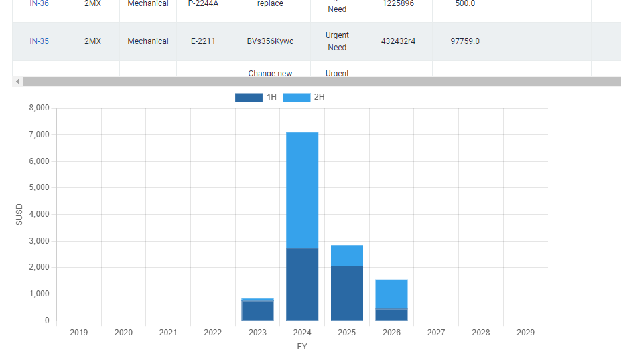
Task: Select the 432432r4 cell
Action: point(398,41)
